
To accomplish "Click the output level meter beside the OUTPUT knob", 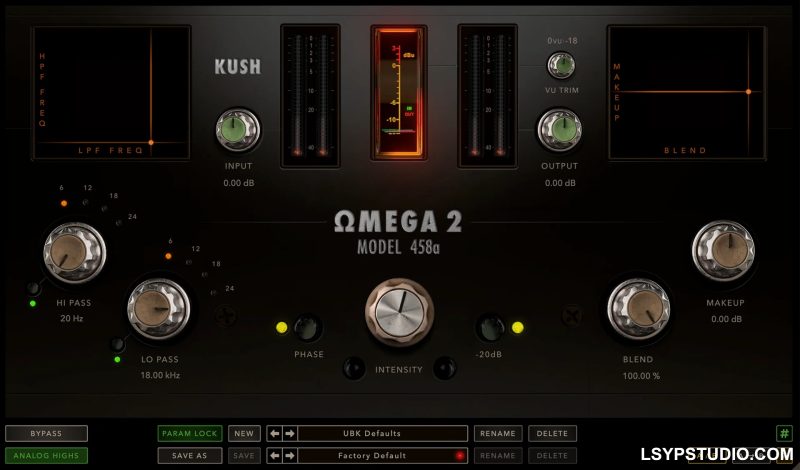I will coord(488,95).
